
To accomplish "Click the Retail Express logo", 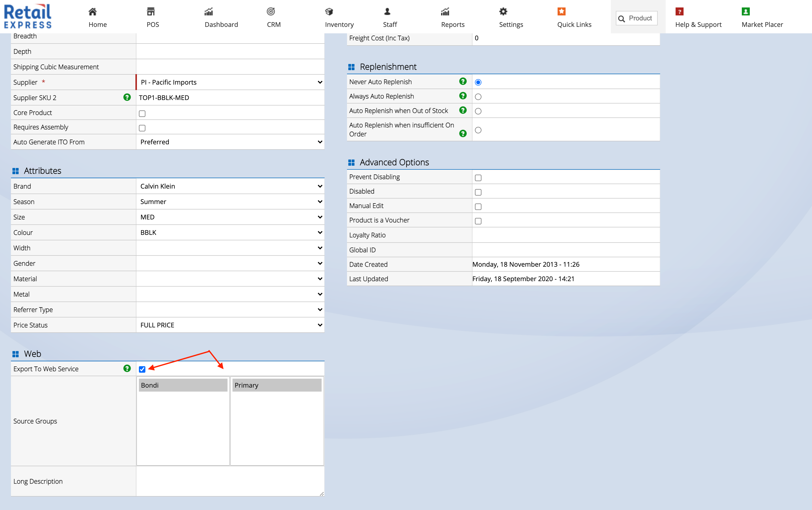I will 28,16.
